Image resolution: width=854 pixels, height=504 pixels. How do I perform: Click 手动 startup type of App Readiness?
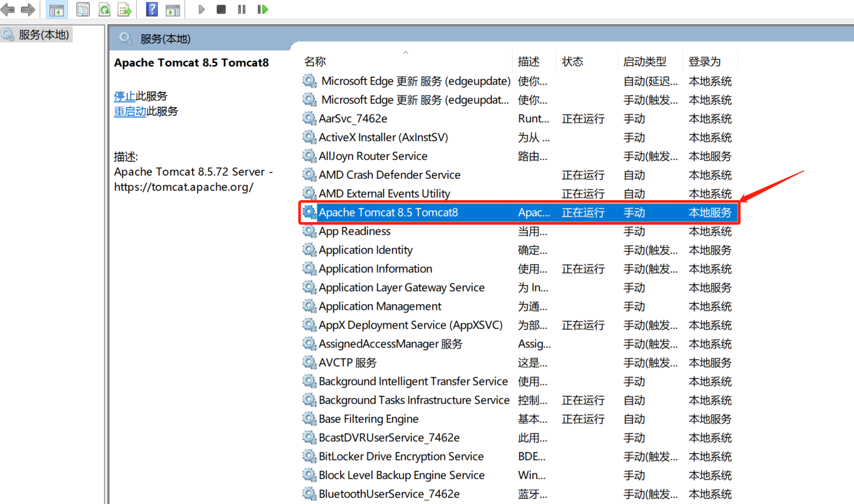634,231
